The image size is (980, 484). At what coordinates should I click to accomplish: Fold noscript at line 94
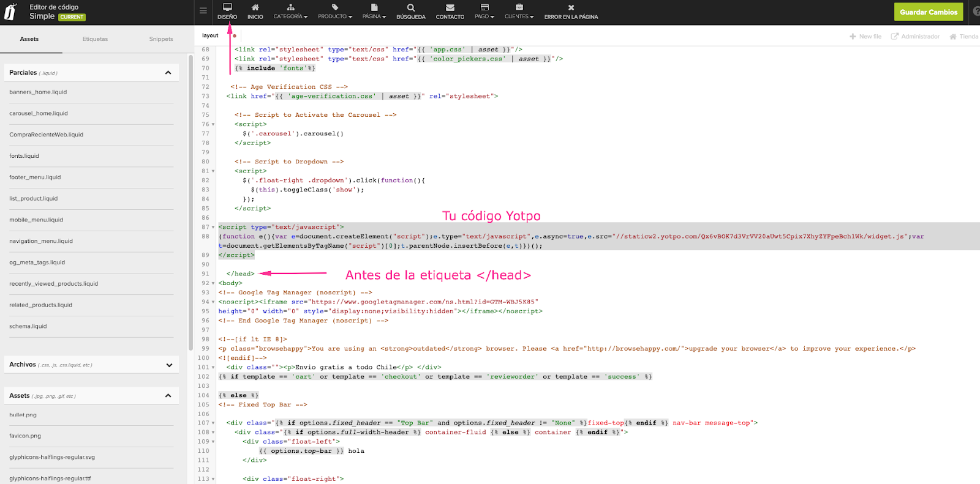click(213, 302)
